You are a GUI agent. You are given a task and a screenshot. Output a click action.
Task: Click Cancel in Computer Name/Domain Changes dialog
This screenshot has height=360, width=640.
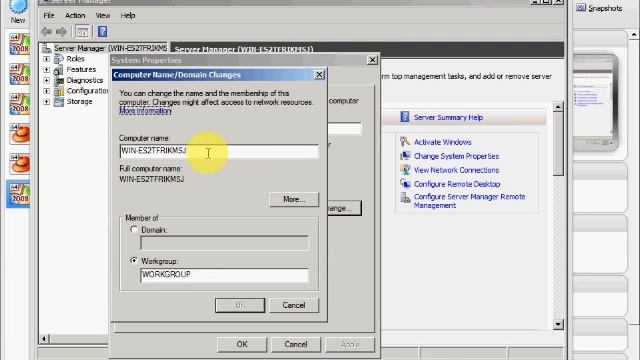pos(293,305)
